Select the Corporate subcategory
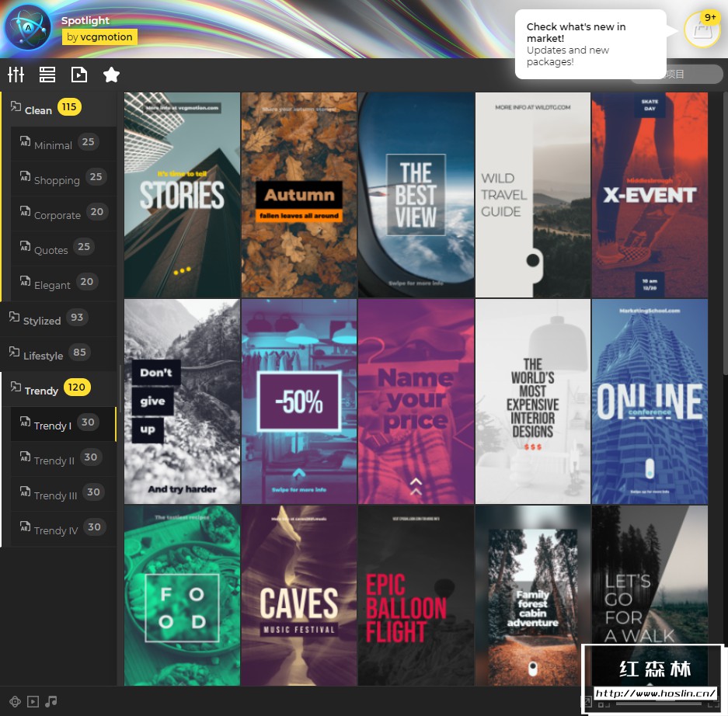 point(64,214)
